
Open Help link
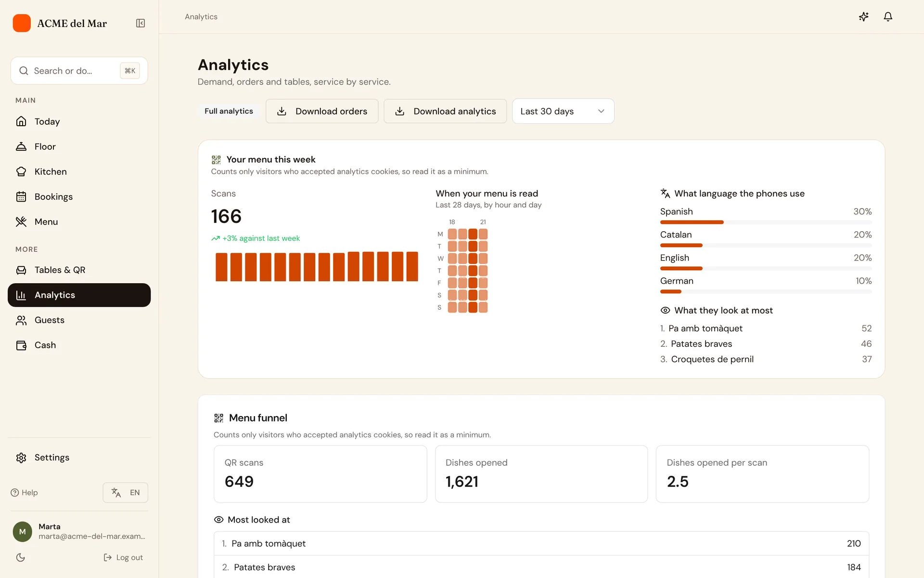pos(24,492)
